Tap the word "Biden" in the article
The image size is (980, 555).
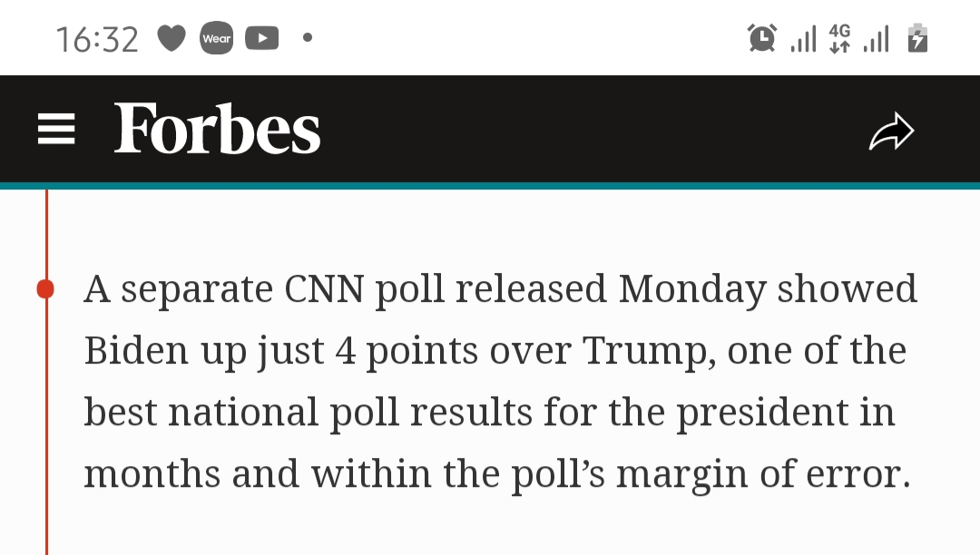[x=136, y=350]
